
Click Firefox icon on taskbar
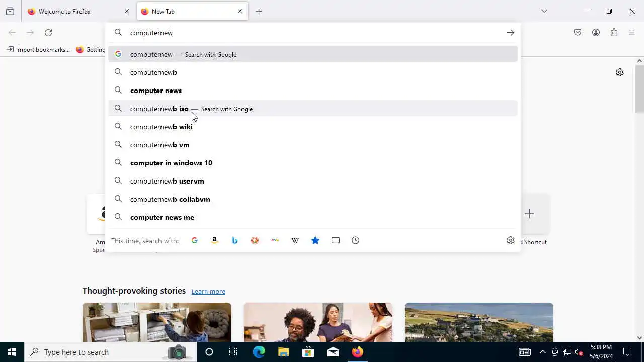click(358, 352)
